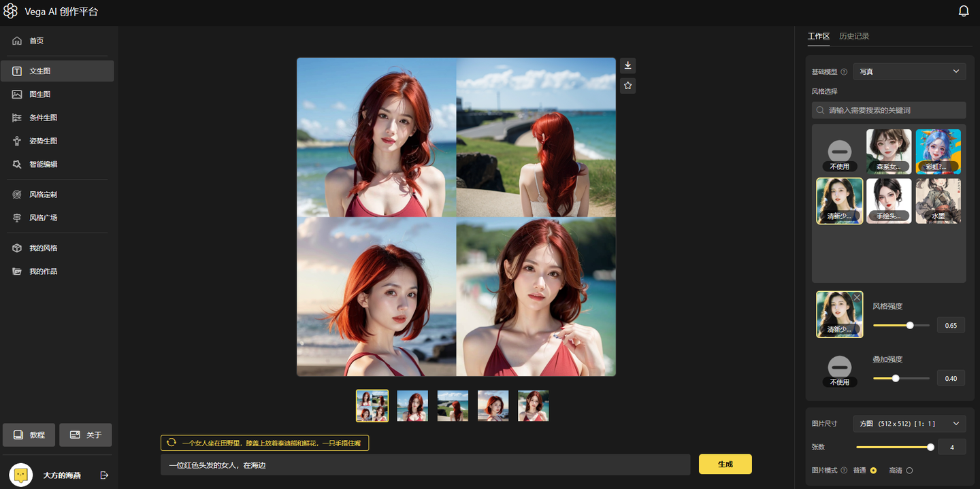Click the 教程 tutorial button
Image resolution: width=980 pixels, height=489 pixels.
tap(29, 435)
